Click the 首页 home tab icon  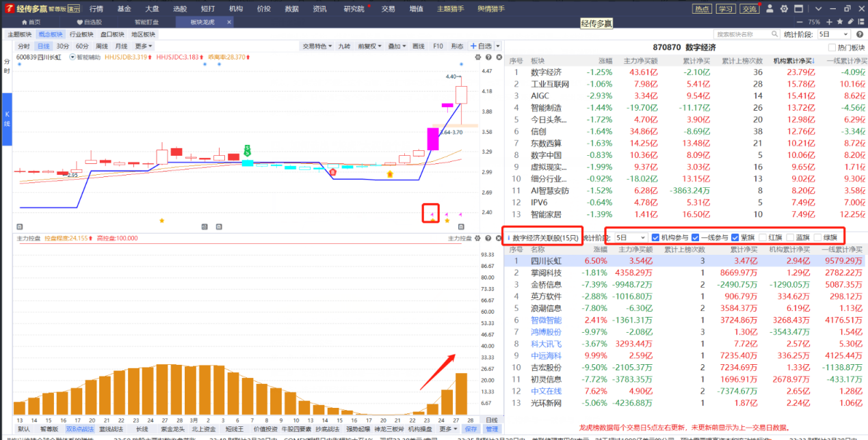[x=25, y=22]
